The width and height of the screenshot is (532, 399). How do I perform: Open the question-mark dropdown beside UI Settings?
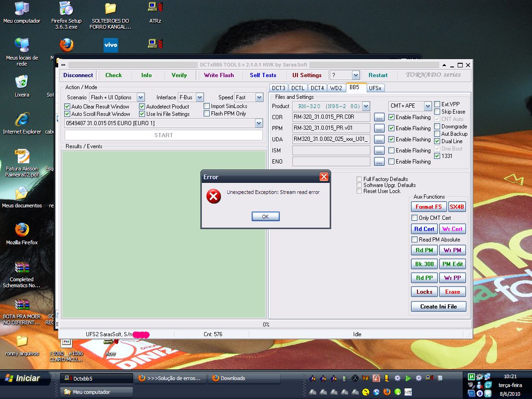pyautogui.click(x=356, y=75)
